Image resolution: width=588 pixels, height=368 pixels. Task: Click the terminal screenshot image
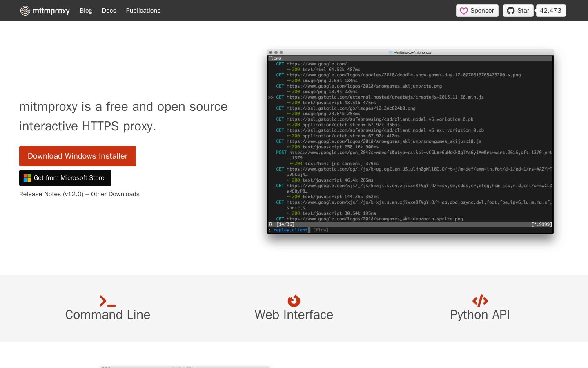(x=410, y=142)
